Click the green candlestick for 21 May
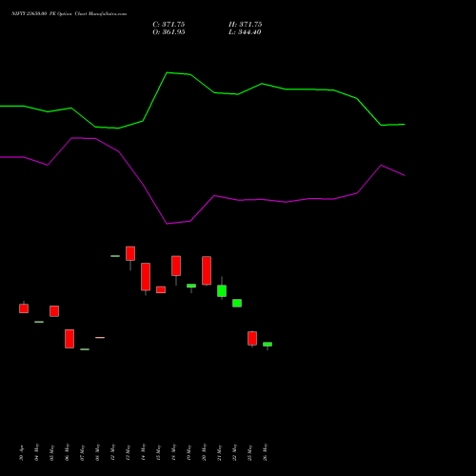476x476 pixels. (222, 290)
